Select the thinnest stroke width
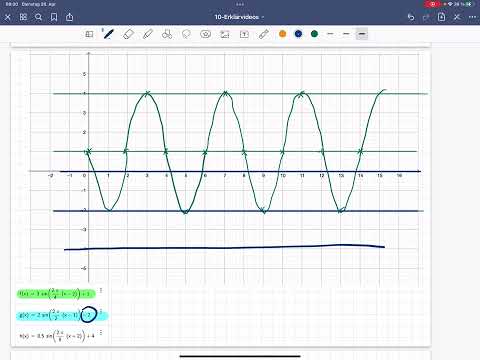Image resolution: width=480 pixels, height=360 pixels. [330, 34]
